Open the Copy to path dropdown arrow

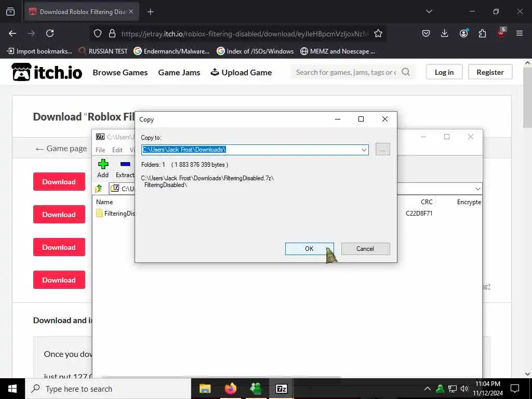(x=364, y=150)
